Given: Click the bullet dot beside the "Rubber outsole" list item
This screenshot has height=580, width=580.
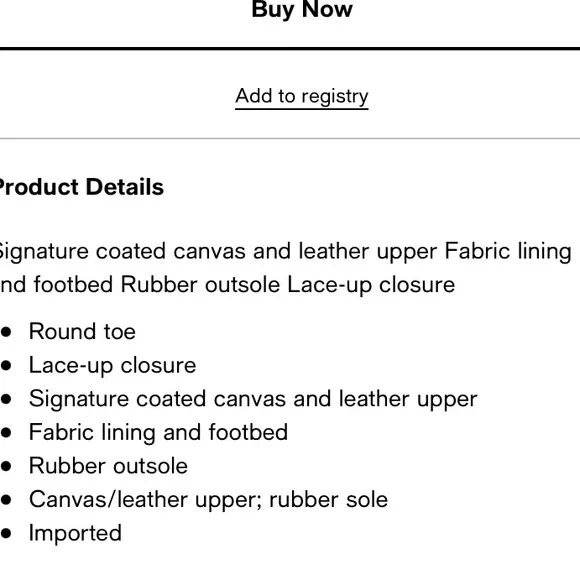Looking at the screenshot, I should 6,466.
